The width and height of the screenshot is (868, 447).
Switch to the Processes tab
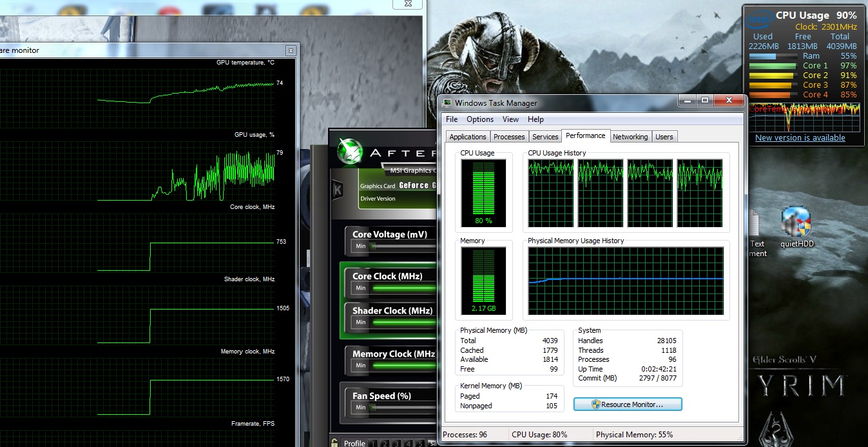click(509, 137)
